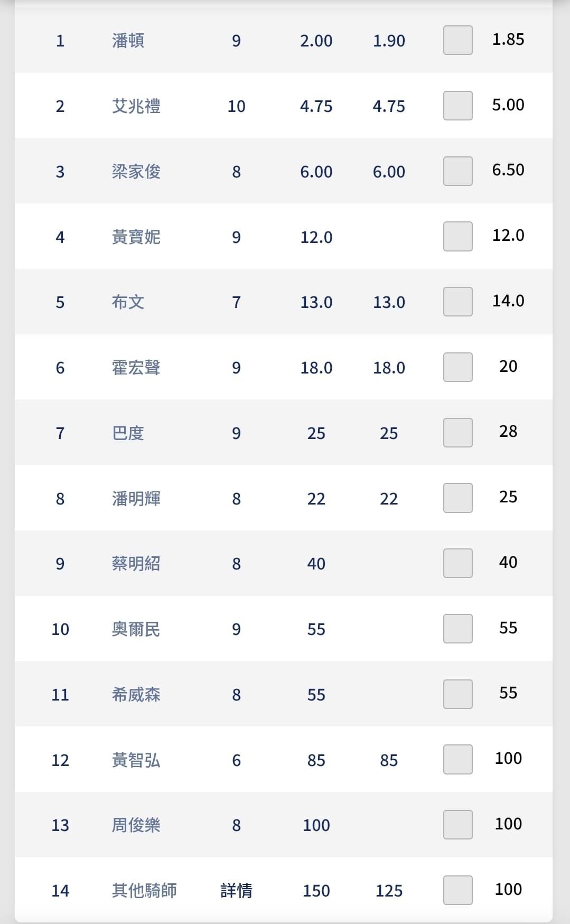Screen dimensions: 570x924
Task: Open the 詳情 link for 其他騎師
Action: pyautogui.click(x=236, y=891)
